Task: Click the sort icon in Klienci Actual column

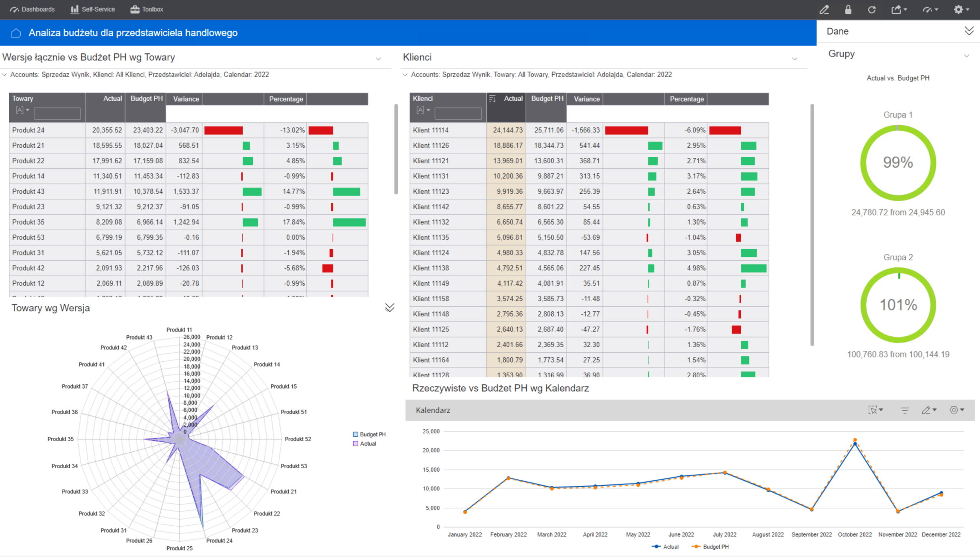Action: point(493,99)
